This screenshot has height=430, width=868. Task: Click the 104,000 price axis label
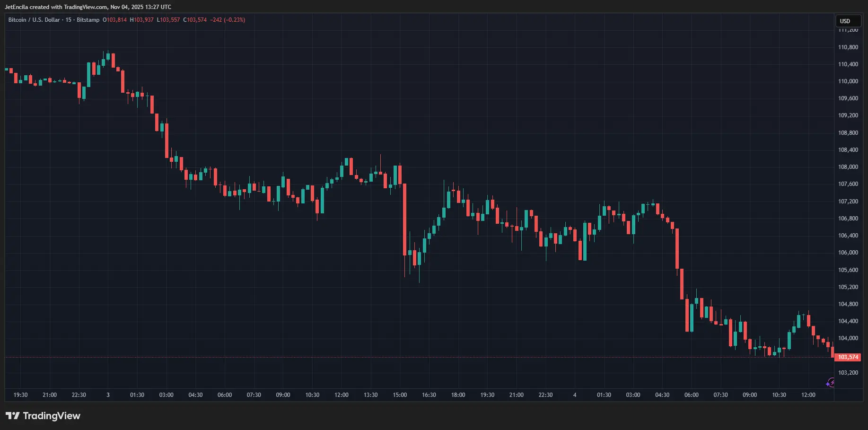[x=848, y=338]
